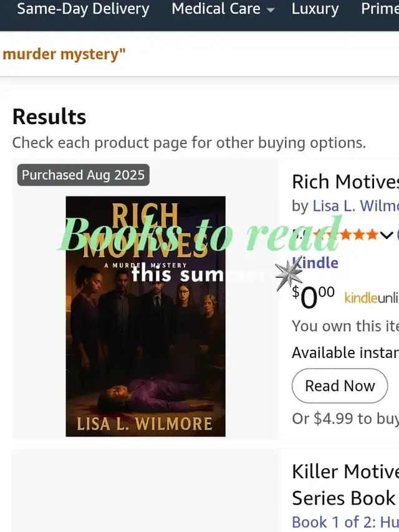The image size is (399, 532).
Task: Expand the ratings chevron beside the stars
Action: tap(387, 236)
